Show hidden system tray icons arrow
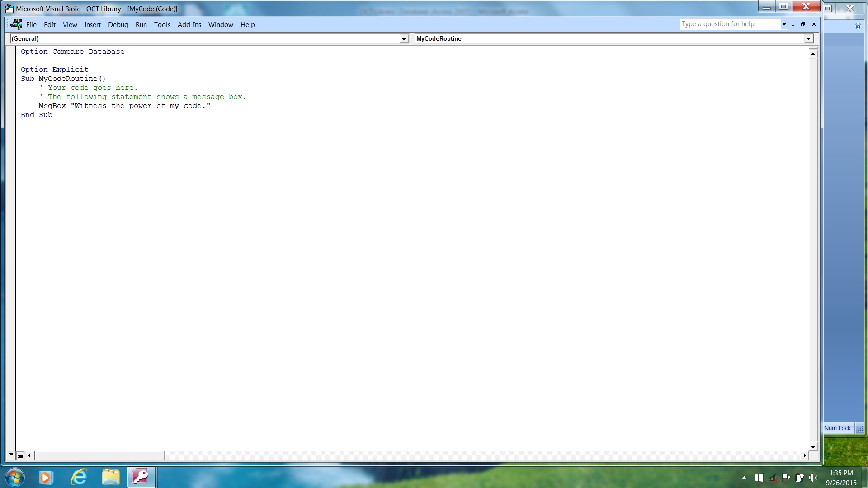The width and height of the screenshot is (868, 488). point(744,478)
